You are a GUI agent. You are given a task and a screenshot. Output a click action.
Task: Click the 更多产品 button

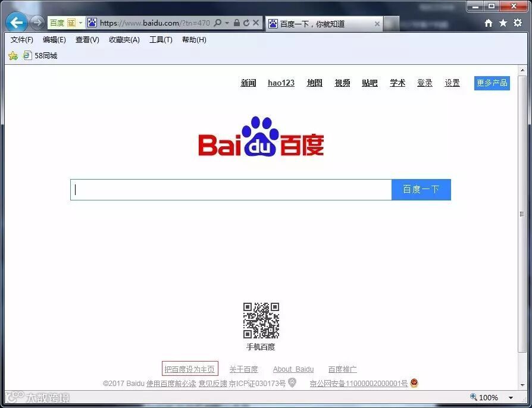tap(492, 83)
